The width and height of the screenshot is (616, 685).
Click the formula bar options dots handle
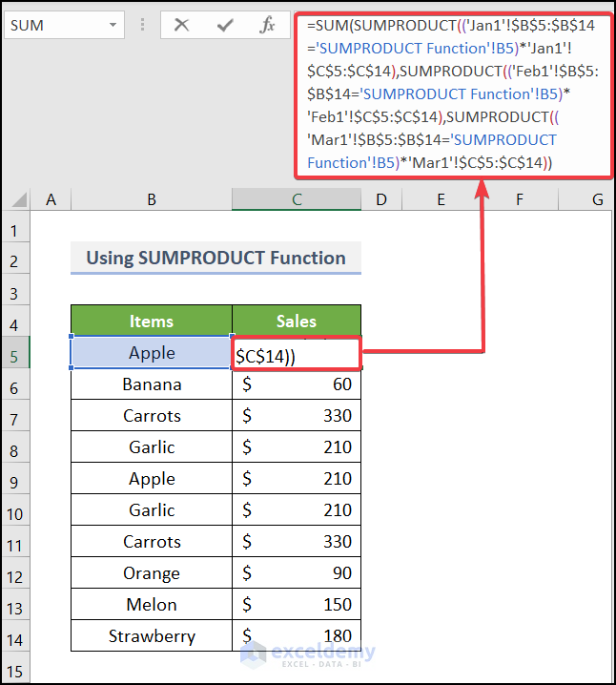click(x=142, y=25)
